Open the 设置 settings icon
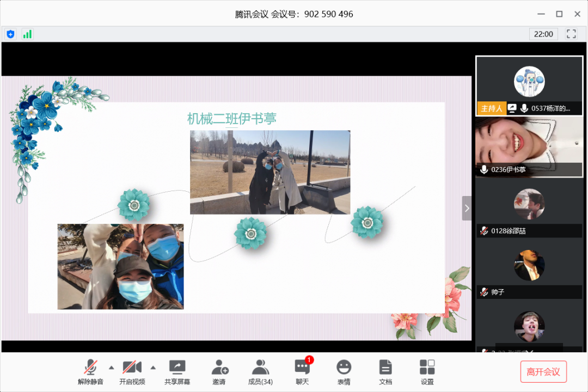This screenshot has width=588, height=392. tap(427, 371)
